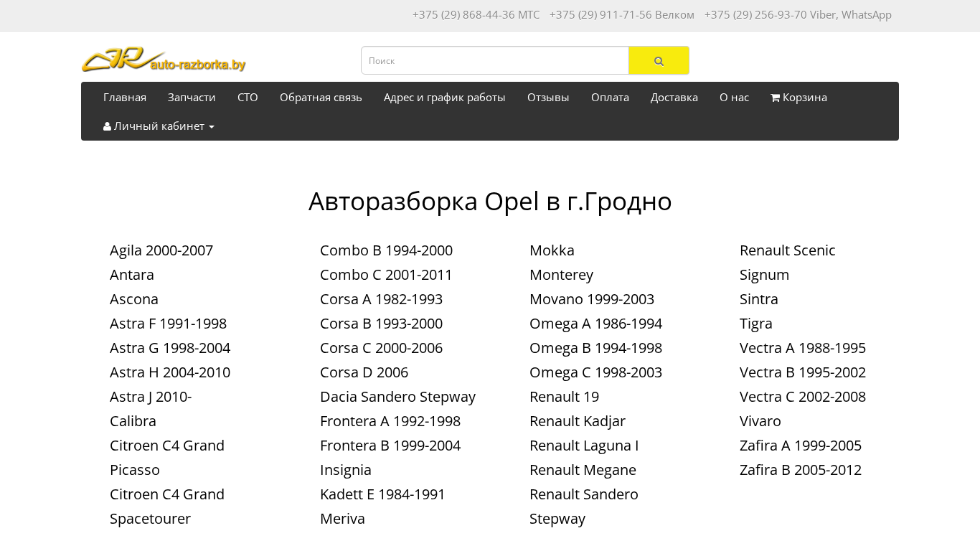Select Omega C 1998-2003

(x=595, y=372)
